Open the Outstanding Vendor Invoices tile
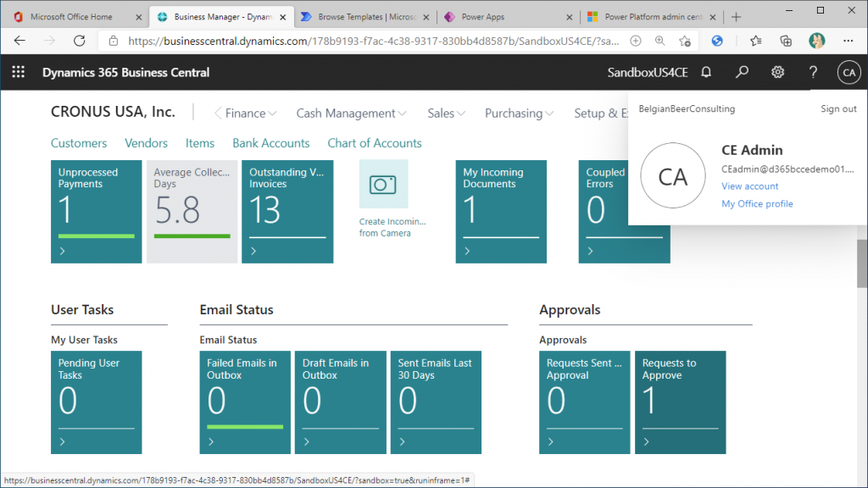 pos(287,212)
